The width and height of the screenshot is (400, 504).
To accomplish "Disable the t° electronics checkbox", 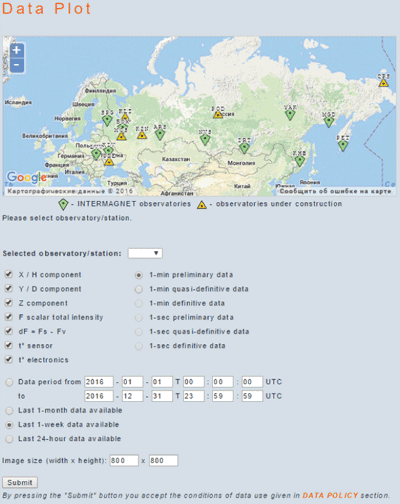I will pos(9,359).
